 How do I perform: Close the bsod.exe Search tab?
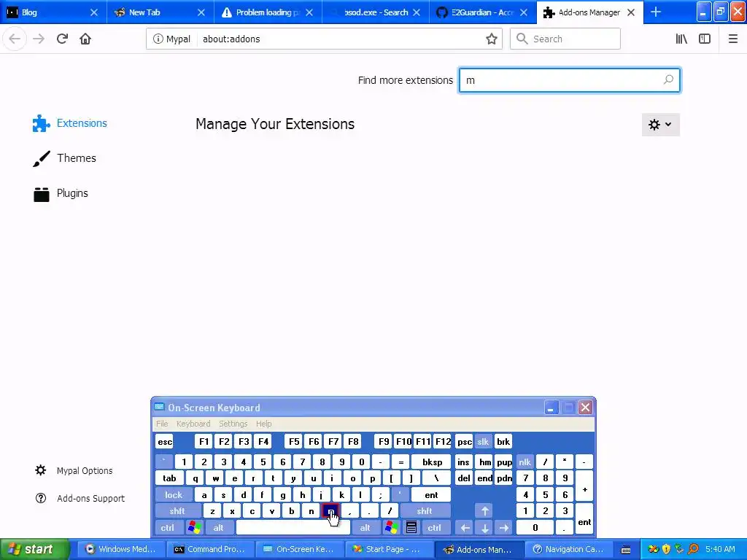417,12
